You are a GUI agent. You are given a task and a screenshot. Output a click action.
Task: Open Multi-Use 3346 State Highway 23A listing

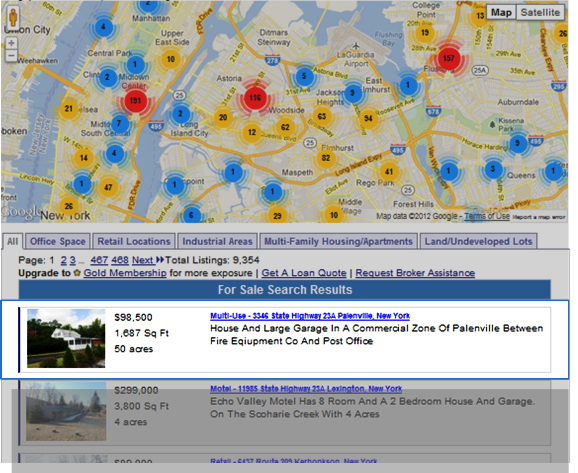click(x=310, y=316)
